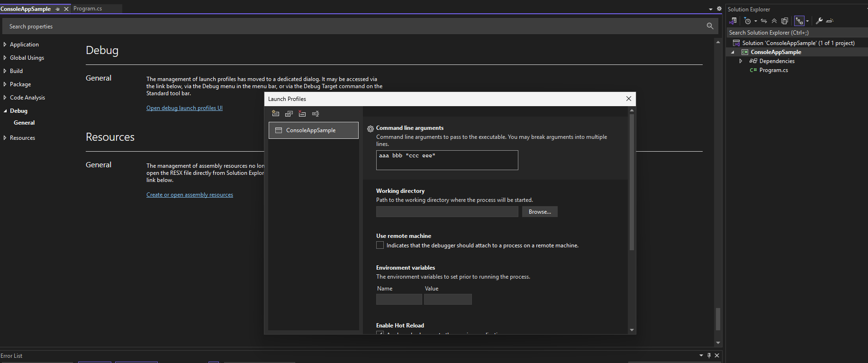
Task: Expand the Dependencies node
Action: coord(741,61)
